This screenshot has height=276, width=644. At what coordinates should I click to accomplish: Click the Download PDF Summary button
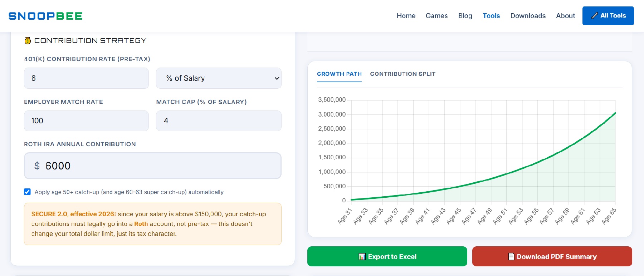coord(552,256)
